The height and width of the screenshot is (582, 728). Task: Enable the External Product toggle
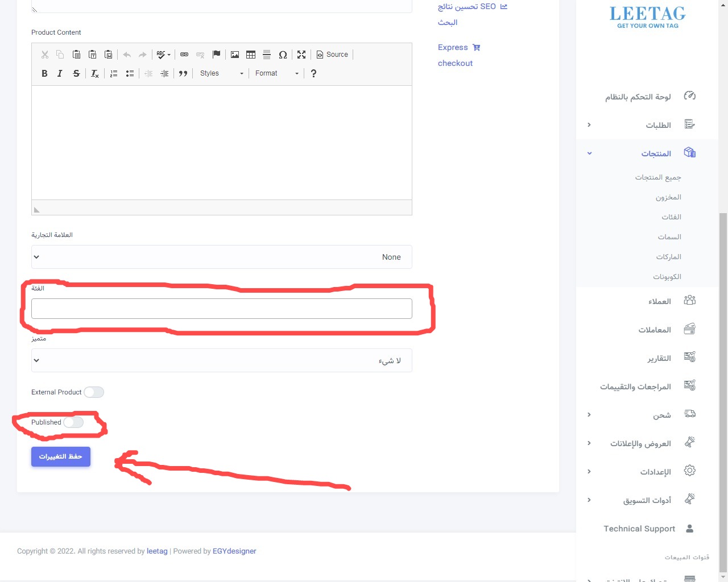click(94, 392)
